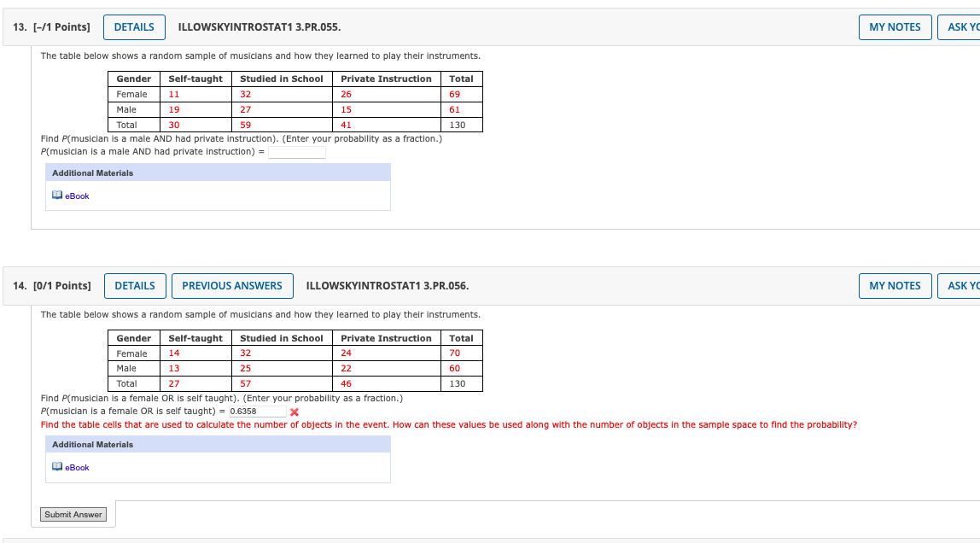Screen dimensions: 980x543
Task: Open MY NOTES for question 14
Action: (x=895, y=285)
